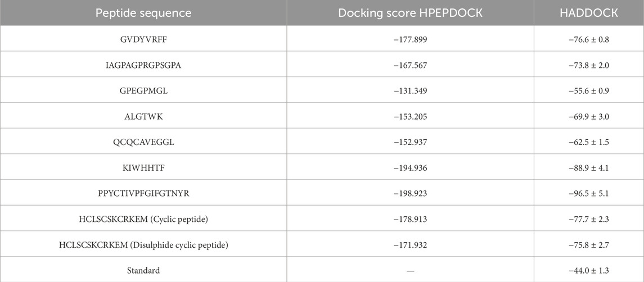Select the Standard row label
This screenshot has width=644, height=282.
[143, 270]
